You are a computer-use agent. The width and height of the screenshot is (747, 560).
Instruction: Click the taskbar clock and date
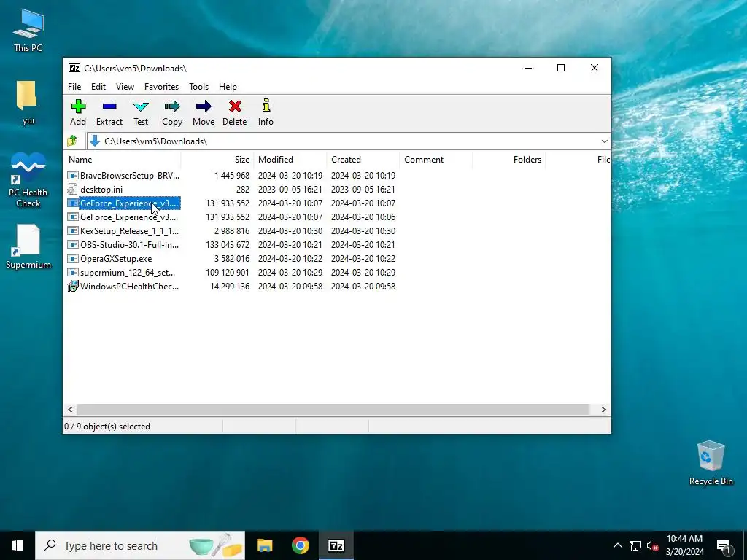(684, 545)
